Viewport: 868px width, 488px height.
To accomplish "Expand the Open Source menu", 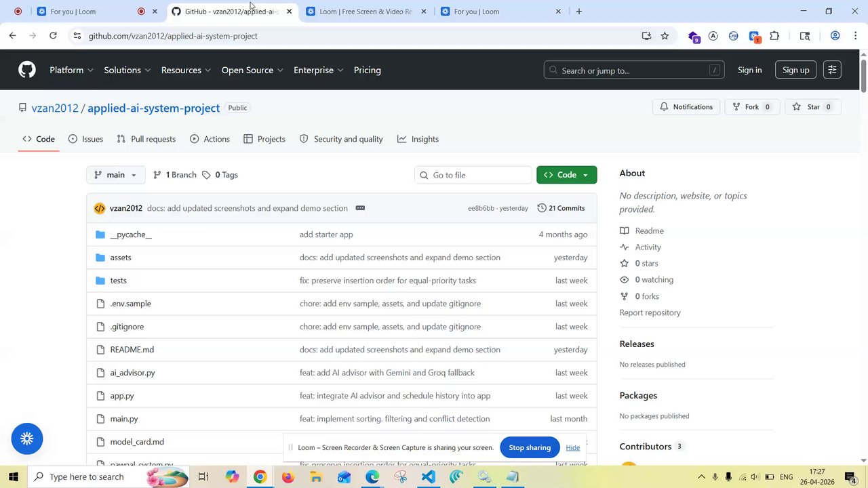I will (252, 70).
